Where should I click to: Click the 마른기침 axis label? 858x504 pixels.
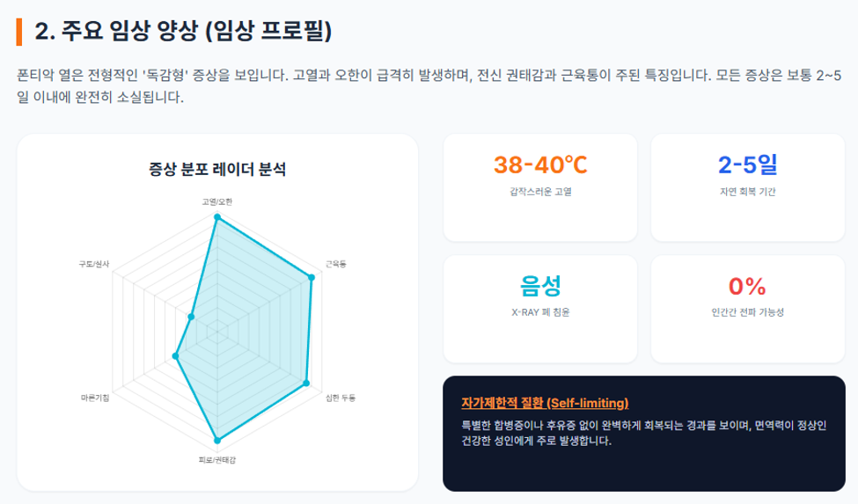point(95,398)
